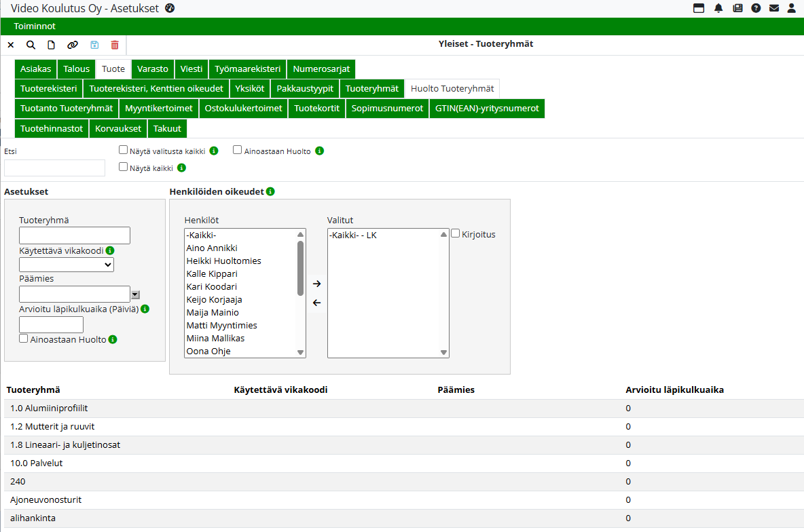
Task: Switch to the Varasto tab
Action: coord(153,69)
